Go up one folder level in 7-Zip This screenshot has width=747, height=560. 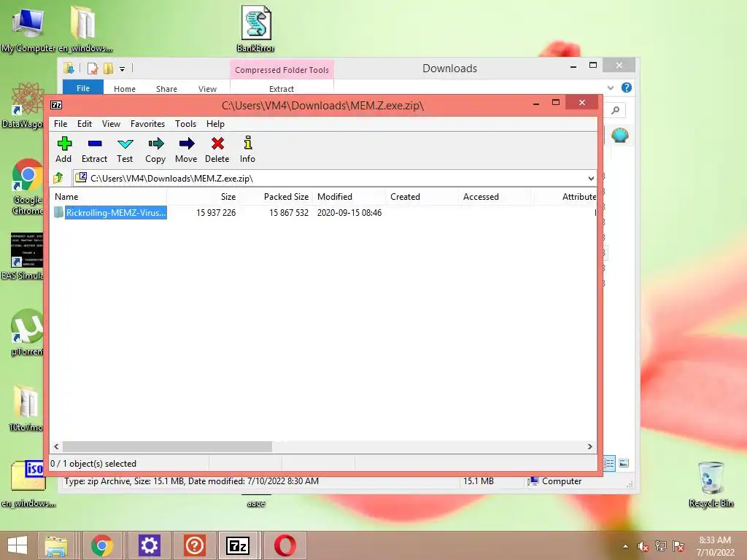[x=58, y=178]
